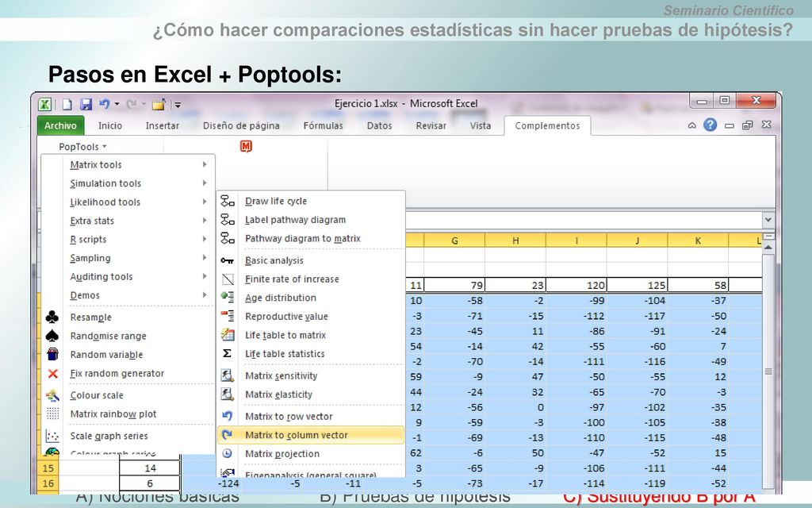This screenshot has height=508, width=812.
Task: Click the Matrix projection clock icon
Action: (x=228, y=453)
